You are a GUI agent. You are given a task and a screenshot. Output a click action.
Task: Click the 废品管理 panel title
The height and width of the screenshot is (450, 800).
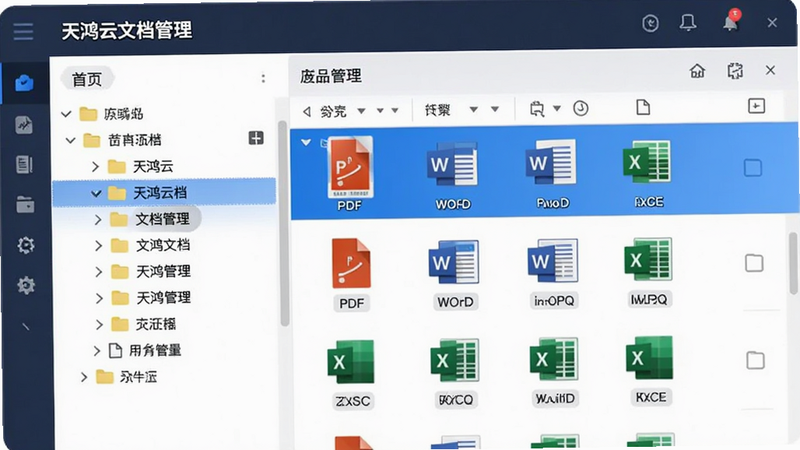(x=331, y=76)
